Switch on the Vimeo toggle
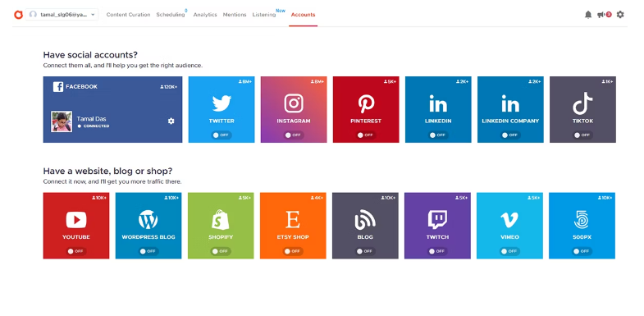 pos(509,251)
